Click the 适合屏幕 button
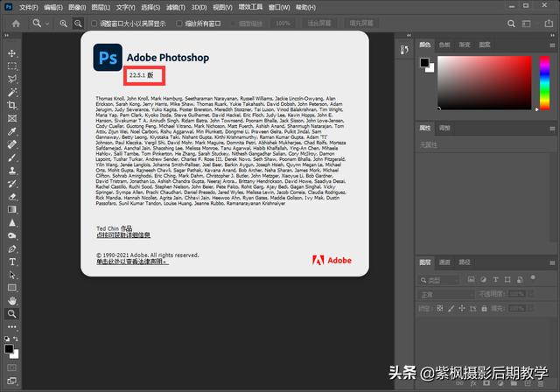Image resolution: width=560 pixels, height=392 pixels. click(319, 24)
